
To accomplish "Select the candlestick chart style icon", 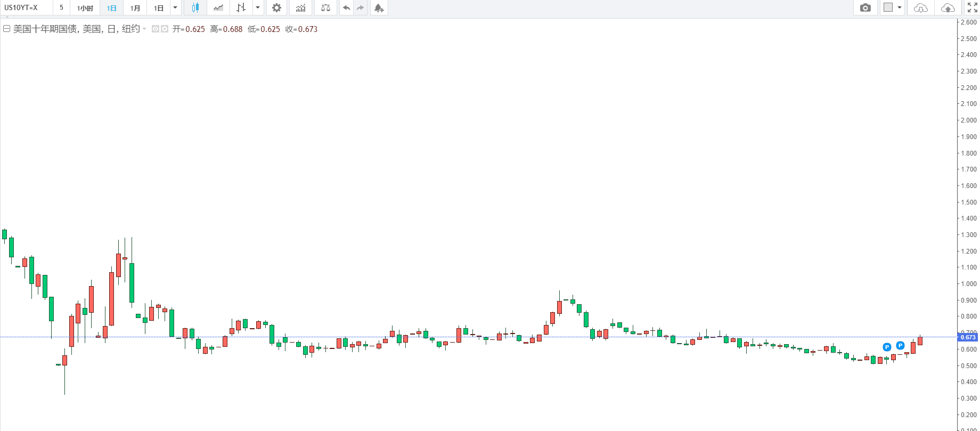I will (195, 8).
